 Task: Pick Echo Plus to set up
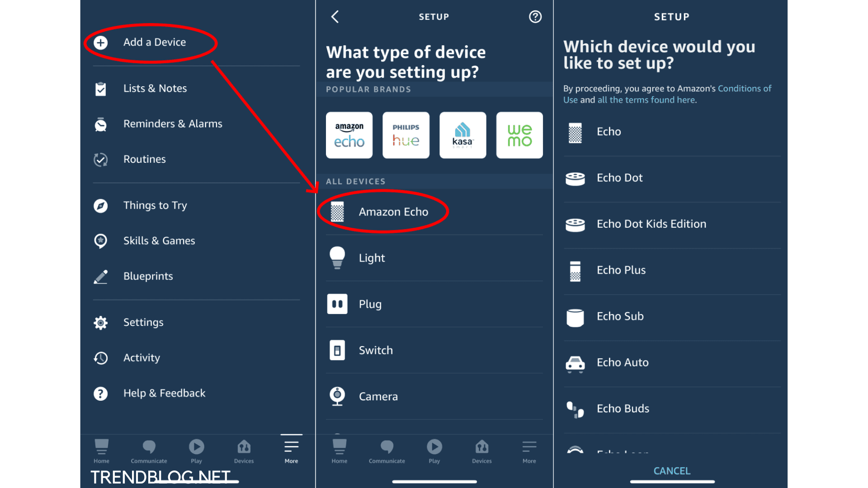pyautogui.click(x=672, y=270)
